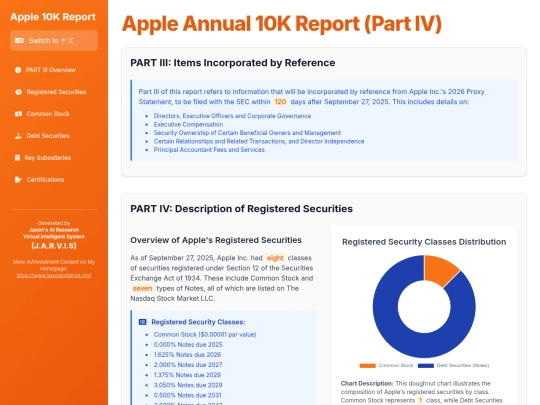Click 1.625% Notes due 2026 list item

click(187, 355)
